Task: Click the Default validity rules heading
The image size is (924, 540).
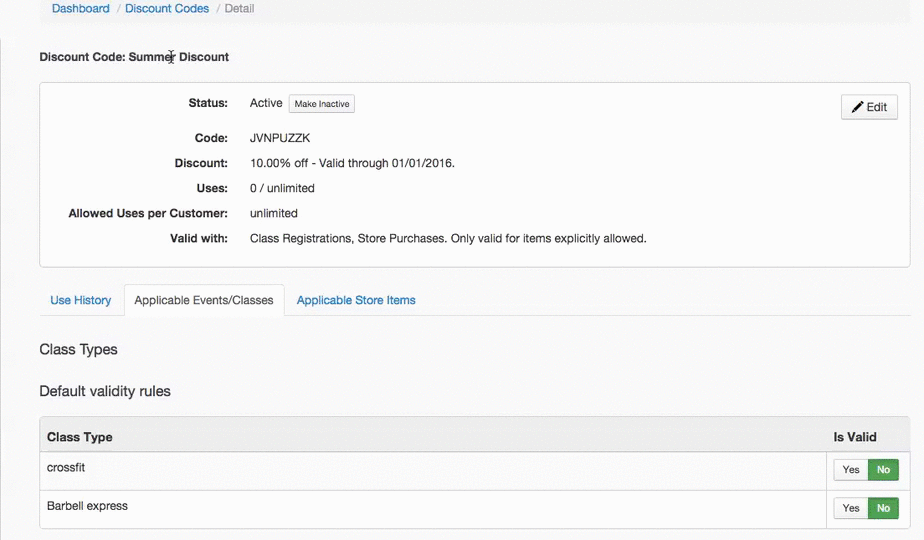Action: tap(105, 391)
